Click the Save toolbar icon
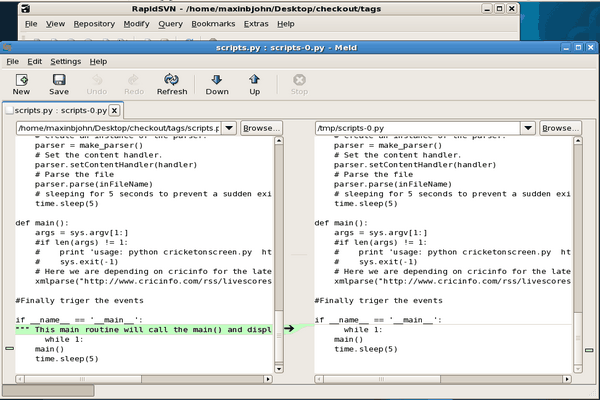The width and height of the screenshot is (600, 400). 59,83
